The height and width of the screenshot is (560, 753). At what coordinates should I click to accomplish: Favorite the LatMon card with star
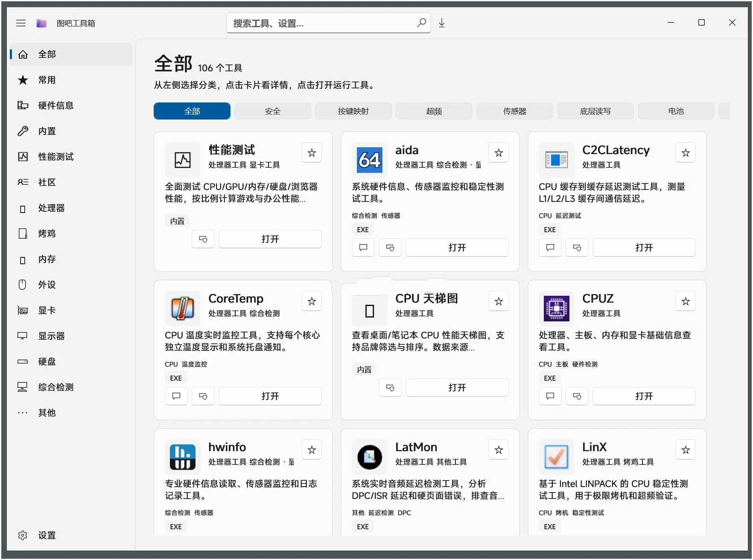click(499, 450)
